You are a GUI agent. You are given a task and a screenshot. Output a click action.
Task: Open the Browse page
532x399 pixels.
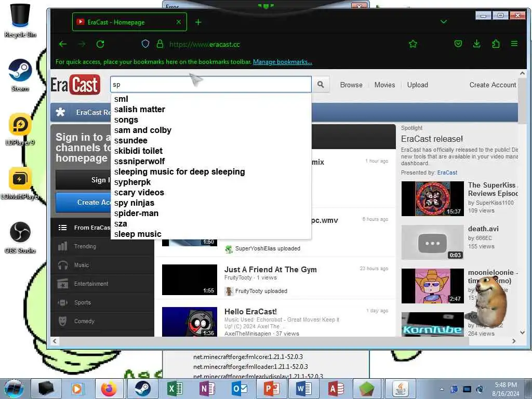(351, 85)
